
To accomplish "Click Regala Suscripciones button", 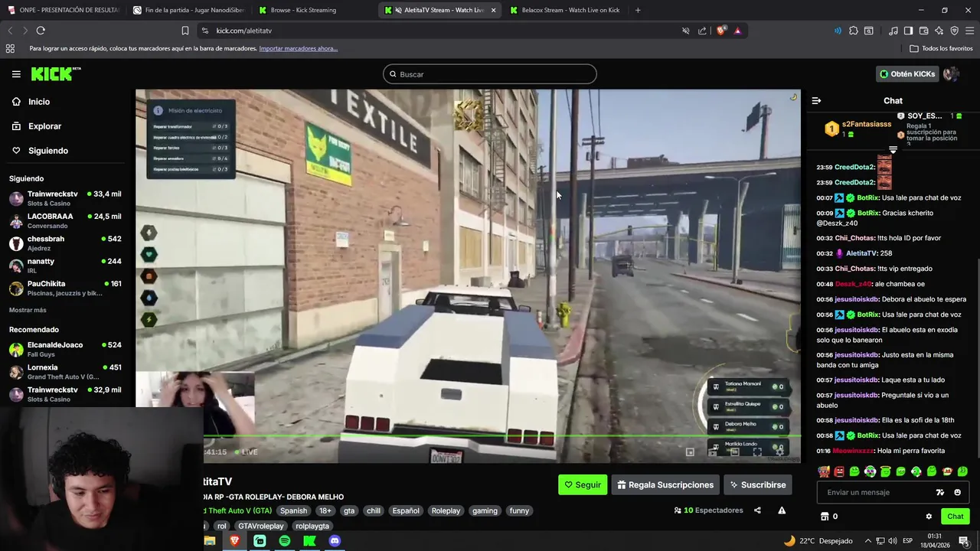I will point(665,484).
